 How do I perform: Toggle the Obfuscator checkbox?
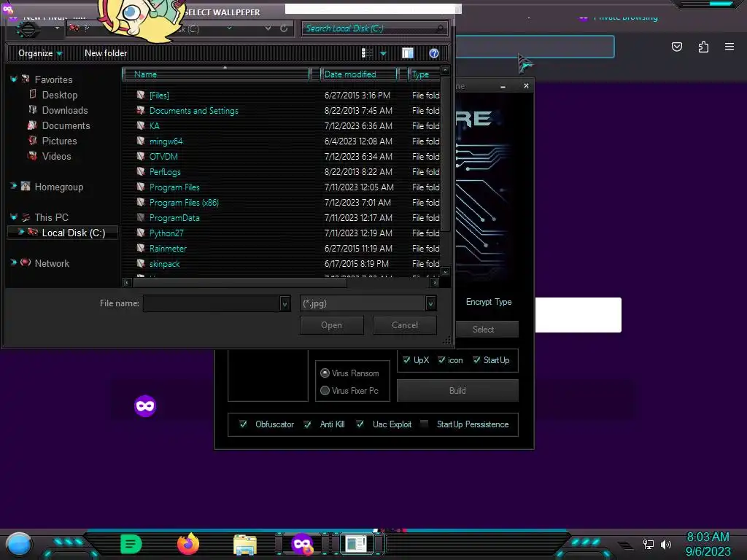click(x=243, y=424)
